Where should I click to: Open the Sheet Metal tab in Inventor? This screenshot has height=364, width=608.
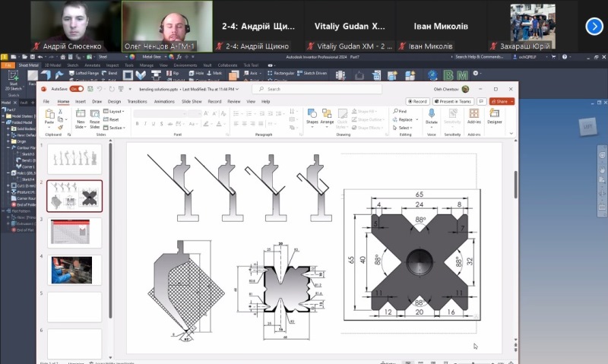click(x=28, y=65)
